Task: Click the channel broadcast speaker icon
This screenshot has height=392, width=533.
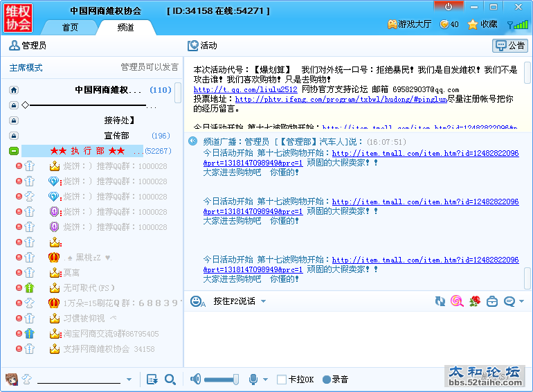Action: point(192,141)
